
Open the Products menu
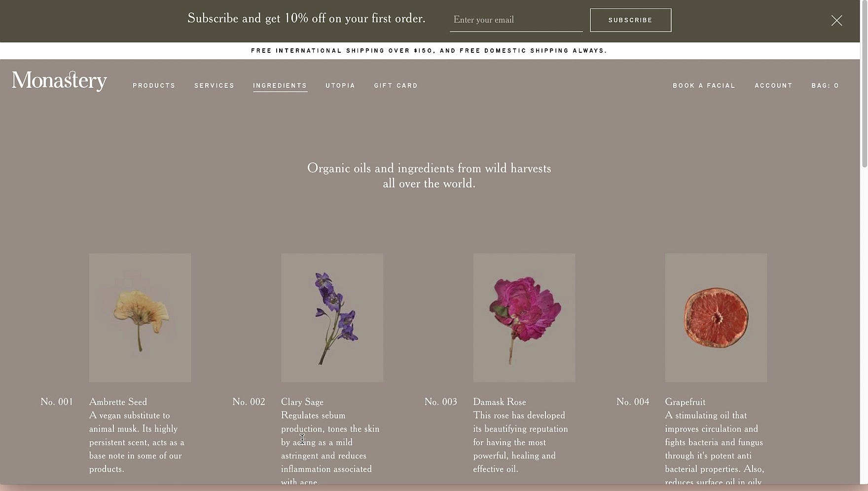pos(154,86)
